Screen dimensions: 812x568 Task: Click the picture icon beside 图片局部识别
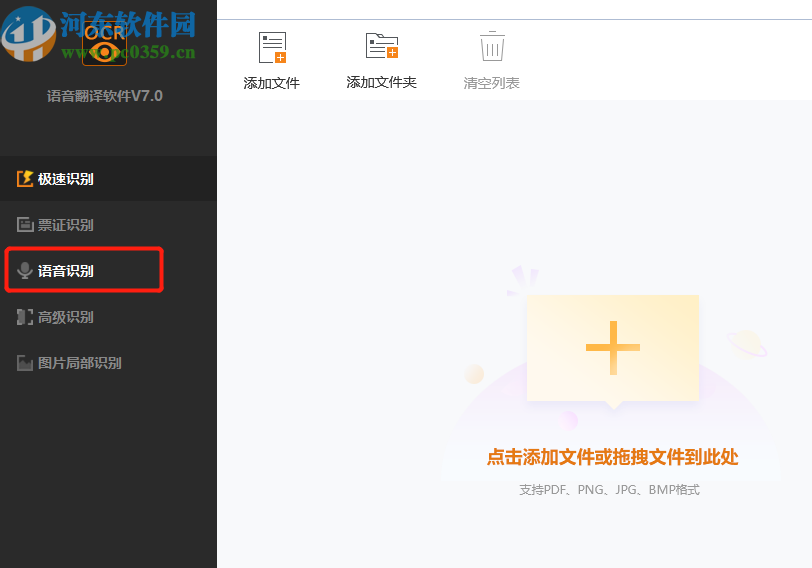(25, 363)
